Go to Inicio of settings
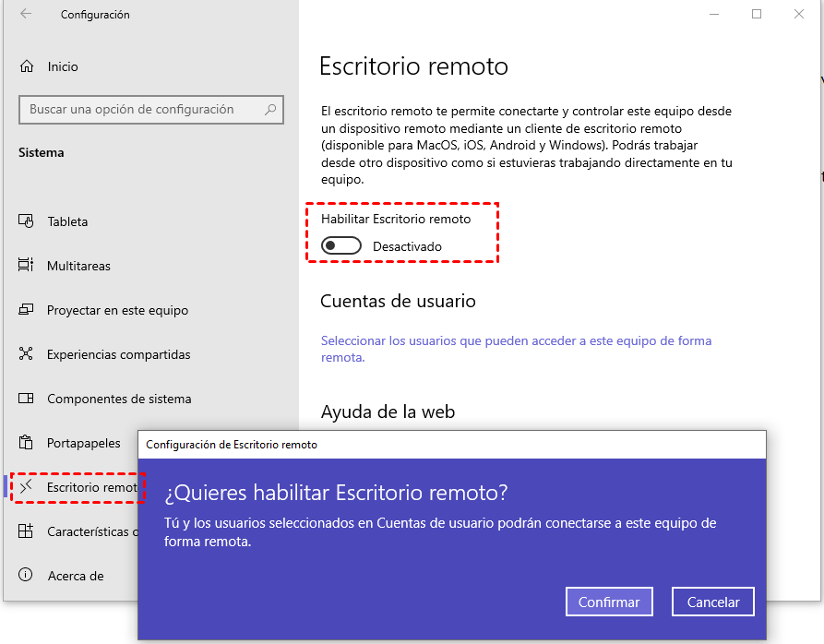 click(x=63, y=66)
